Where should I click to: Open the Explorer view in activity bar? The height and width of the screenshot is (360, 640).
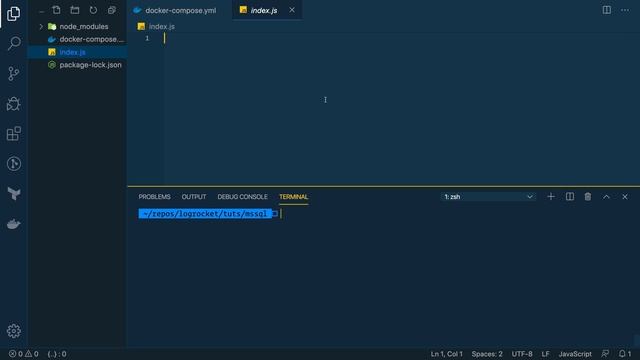[x=13, y=14]
